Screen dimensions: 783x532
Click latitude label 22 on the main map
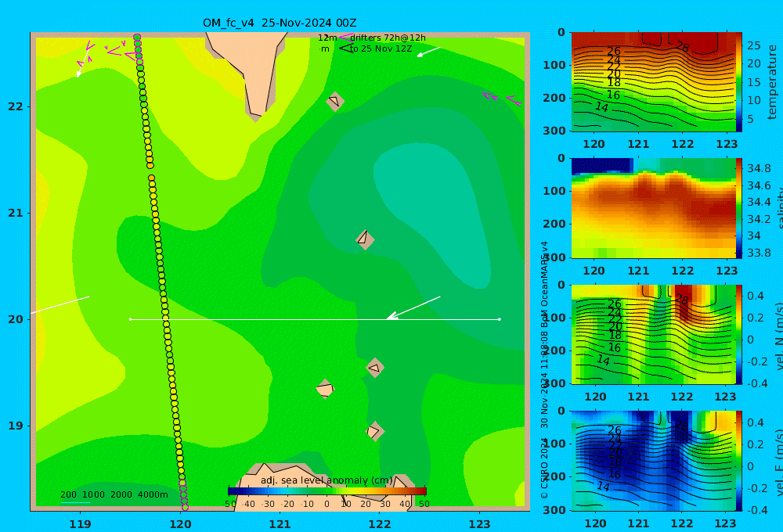pos(16,106)
